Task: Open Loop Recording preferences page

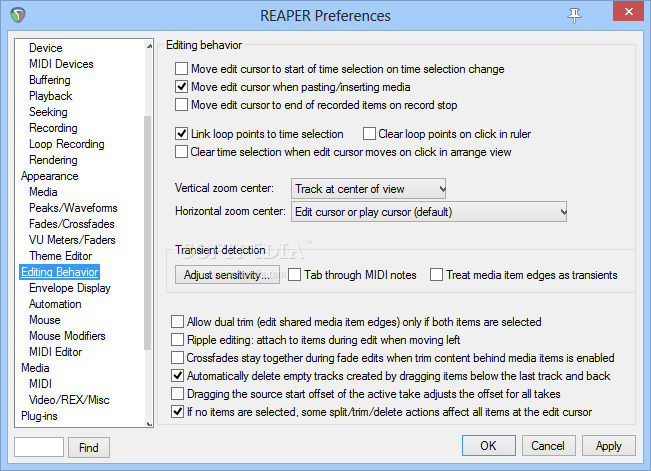Action: click(x=66, y=144)
